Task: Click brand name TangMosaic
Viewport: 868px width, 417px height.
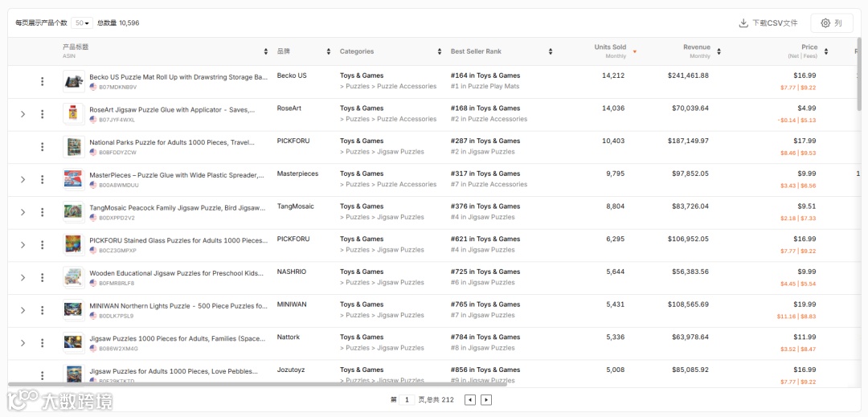Action: pos(295,206)
